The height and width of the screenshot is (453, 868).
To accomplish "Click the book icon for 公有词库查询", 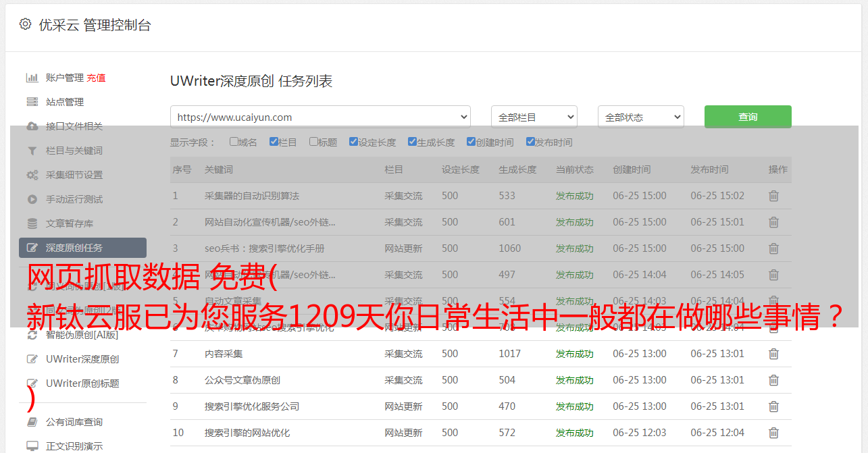I will (32, 422).
